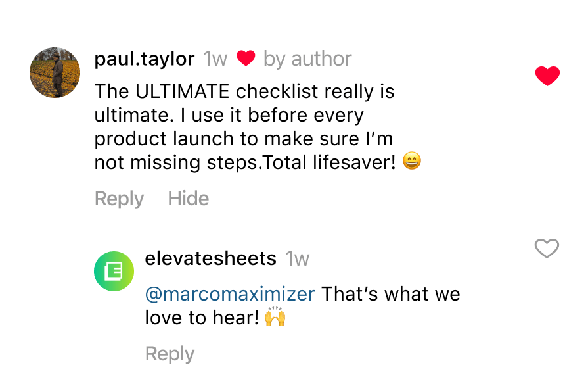Viewport: 588px width, 388px height.
Task: Click the 1w timestamp next to paul.taylor
Action: click(x=215, y=59)
